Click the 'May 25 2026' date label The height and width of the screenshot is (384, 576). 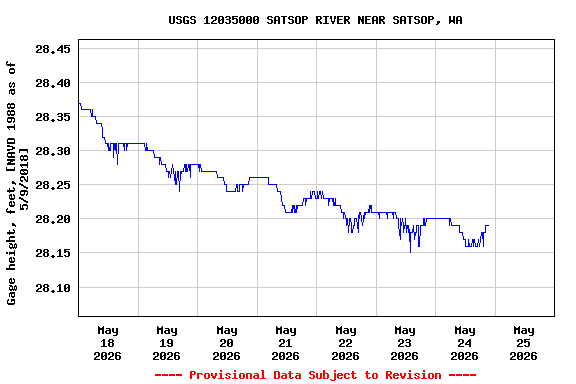(523, 343)
